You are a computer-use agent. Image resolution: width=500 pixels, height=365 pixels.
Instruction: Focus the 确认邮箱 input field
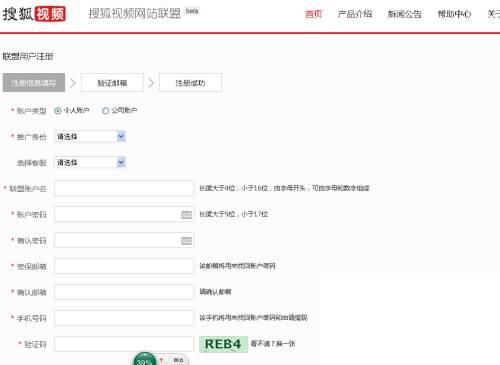tap(124, 292)
